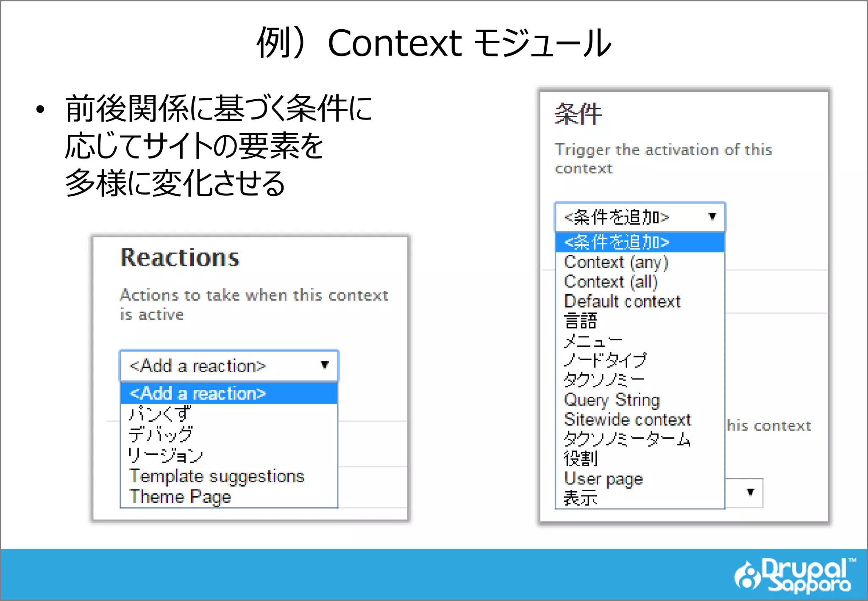Select 表示 condition

click(x=640, y=498)
